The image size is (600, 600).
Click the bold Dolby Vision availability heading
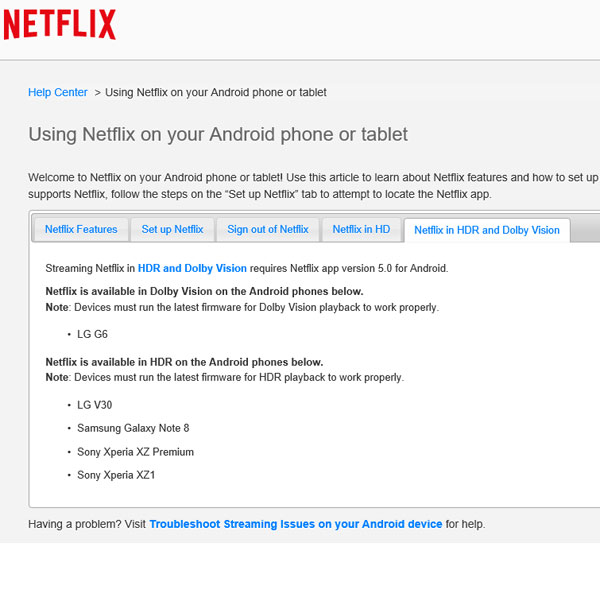click(x=190, y=291)
